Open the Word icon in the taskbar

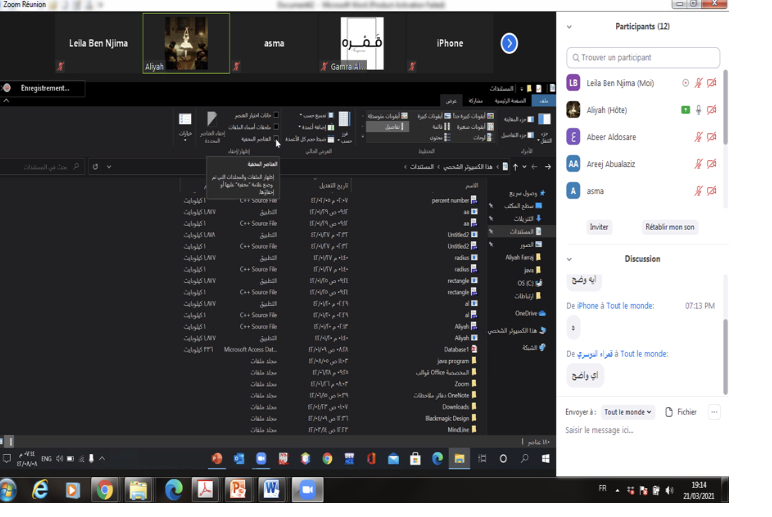click(270, 490)
